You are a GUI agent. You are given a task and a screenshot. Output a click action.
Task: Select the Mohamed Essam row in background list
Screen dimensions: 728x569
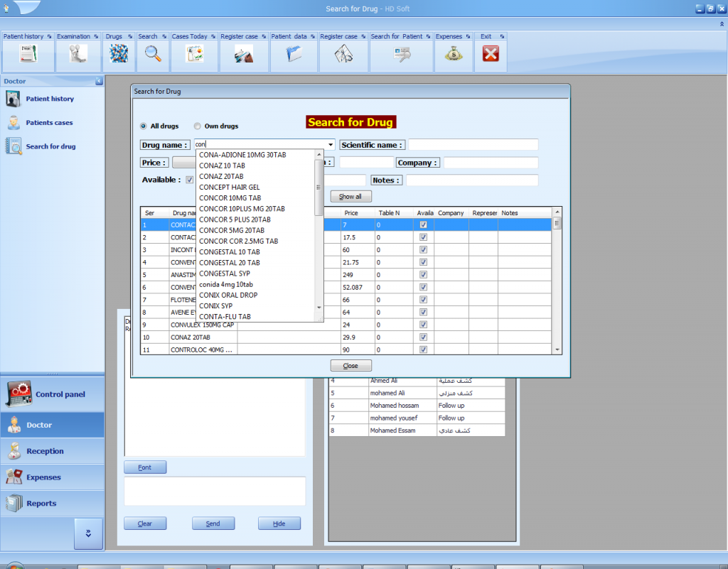point(417,430)
